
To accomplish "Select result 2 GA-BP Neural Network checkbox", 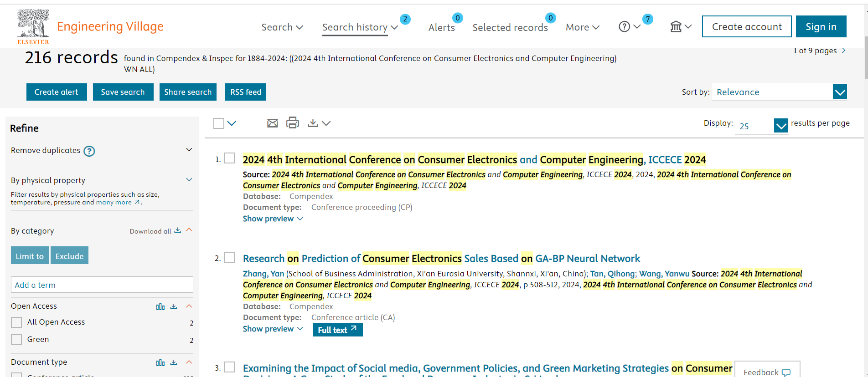I will (229, 257).
